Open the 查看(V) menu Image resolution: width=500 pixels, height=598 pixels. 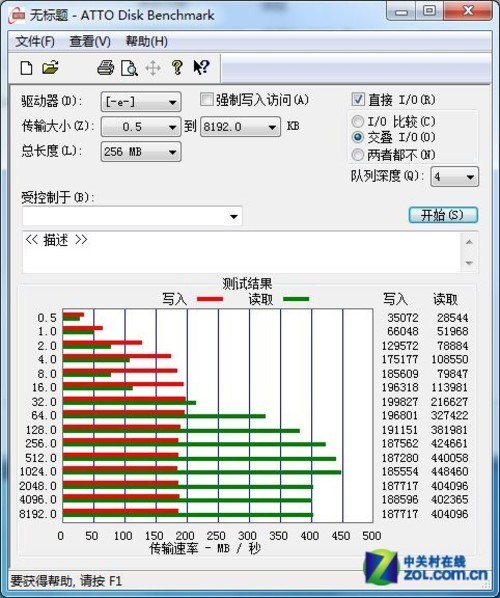click(x=90, y=41)
